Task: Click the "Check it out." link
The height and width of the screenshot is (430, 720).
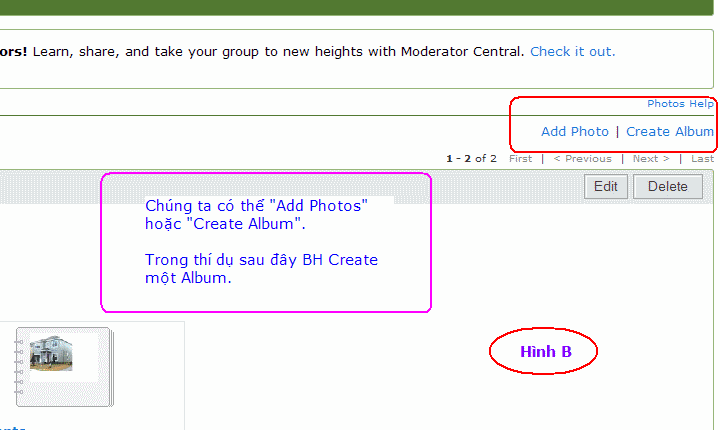Action: tap(572, 51)
